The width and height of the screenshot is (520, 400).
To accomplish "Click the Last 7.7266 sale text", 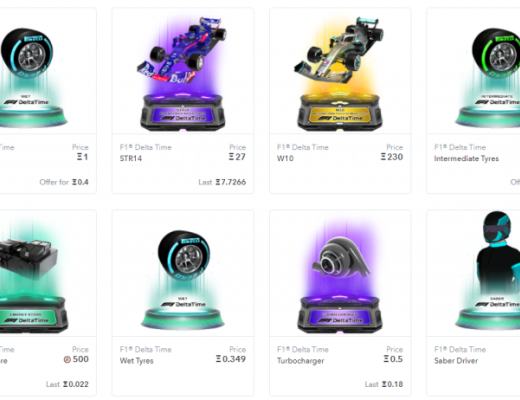I will (x=222, y=182).
